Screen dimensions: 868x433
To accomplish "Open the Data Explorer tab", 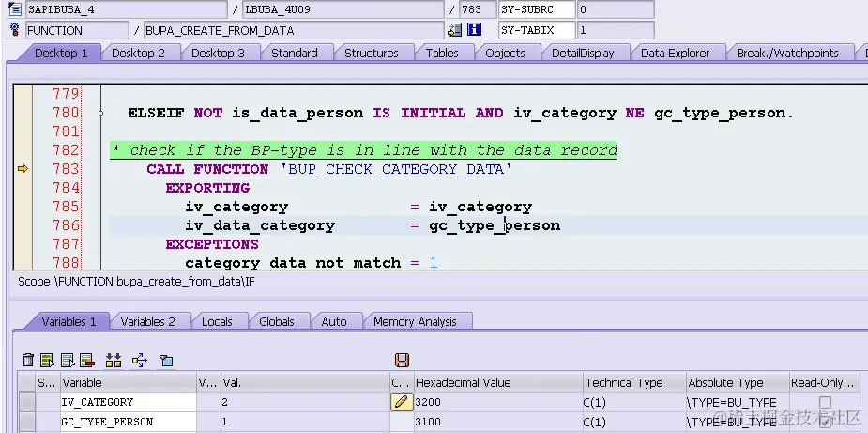I will [x=676, y=54].
